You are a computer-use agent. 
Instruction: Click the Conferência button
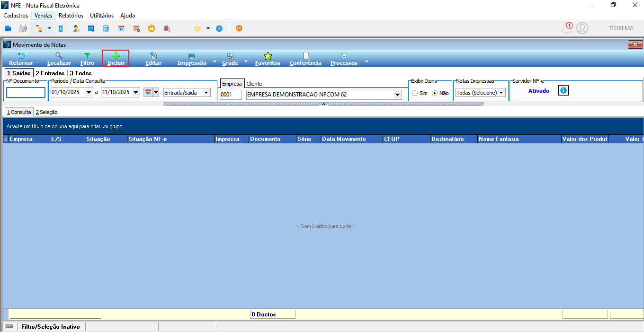[305, 59]
